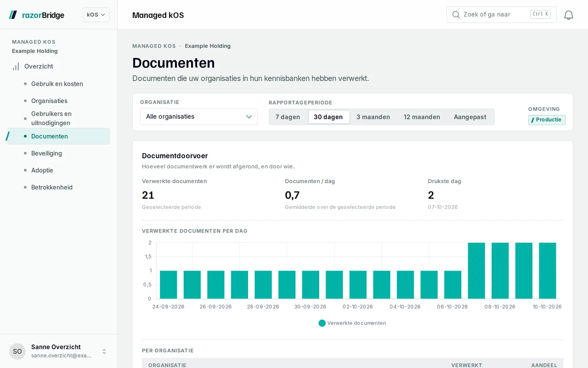Open the Alle organisaties dropdown

click(x=199, y=117)
